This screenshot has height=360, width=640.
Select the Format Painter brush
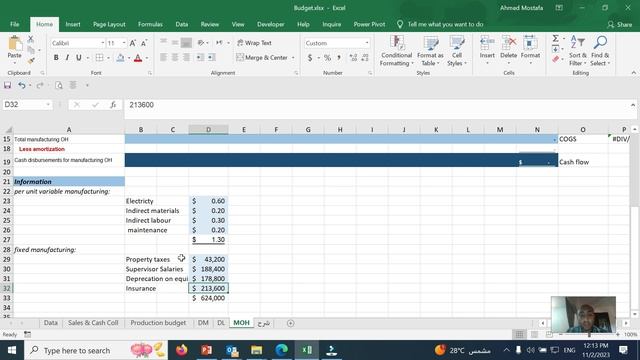point(31,61)
